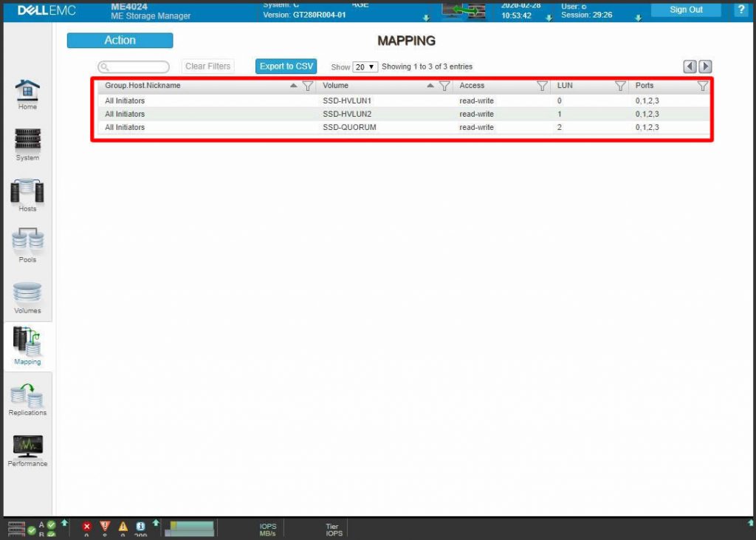
Task: Sign Out of the session
Action: click(x=686, y=10)
